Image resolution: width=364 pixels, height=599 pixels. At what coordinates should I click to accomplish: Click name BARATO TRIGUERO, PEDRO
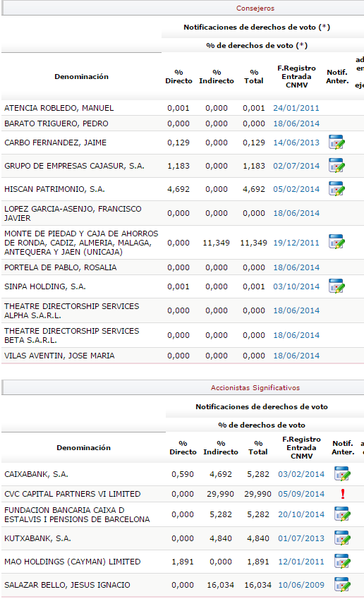click(56, 123)
